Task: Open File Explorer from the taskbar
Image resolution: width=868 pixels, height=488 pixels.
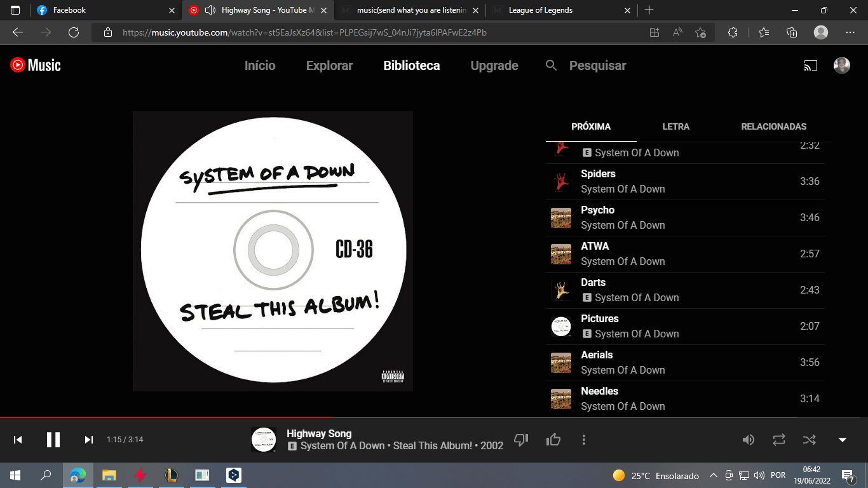Action: click(109, 475)
